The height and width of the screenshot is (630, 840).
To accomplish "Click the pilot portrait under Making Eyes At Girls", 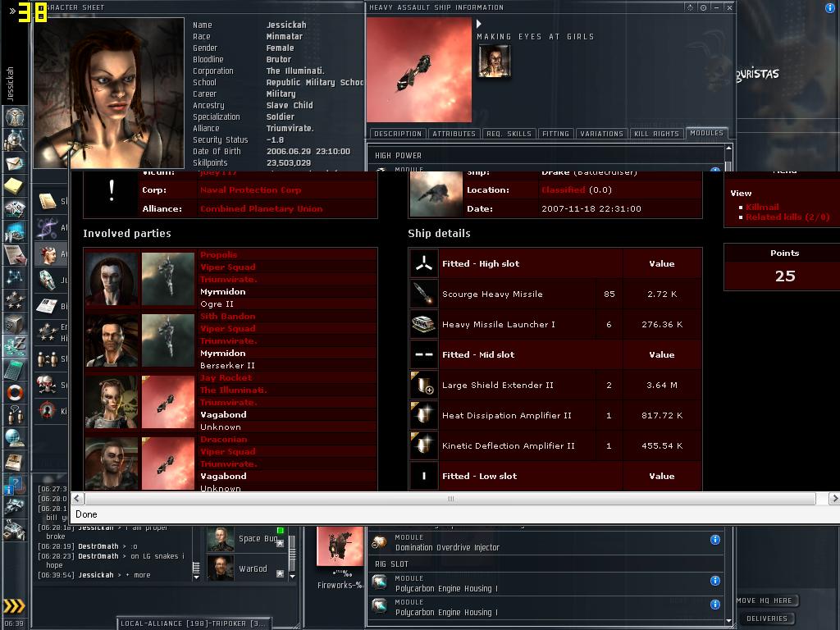I will point(494,62).
